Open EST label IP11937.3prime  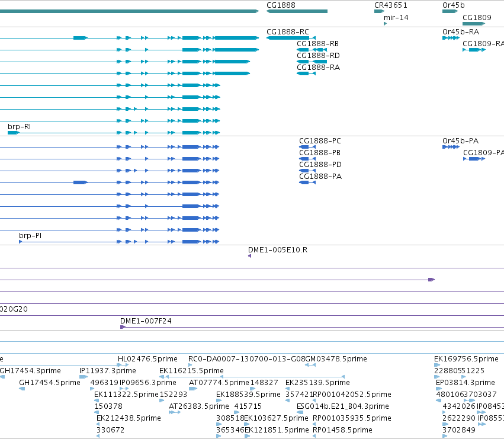pos(107,371)
